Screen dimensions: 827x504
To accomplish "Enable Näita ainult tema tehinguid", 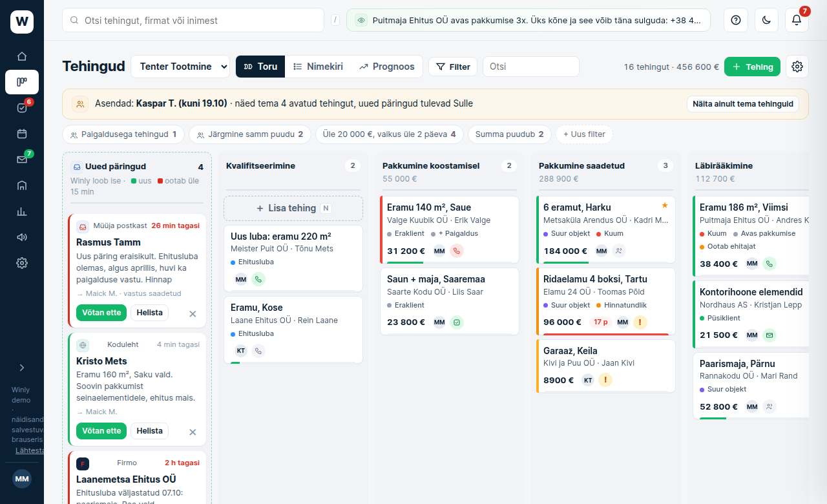I will [743, 104].
